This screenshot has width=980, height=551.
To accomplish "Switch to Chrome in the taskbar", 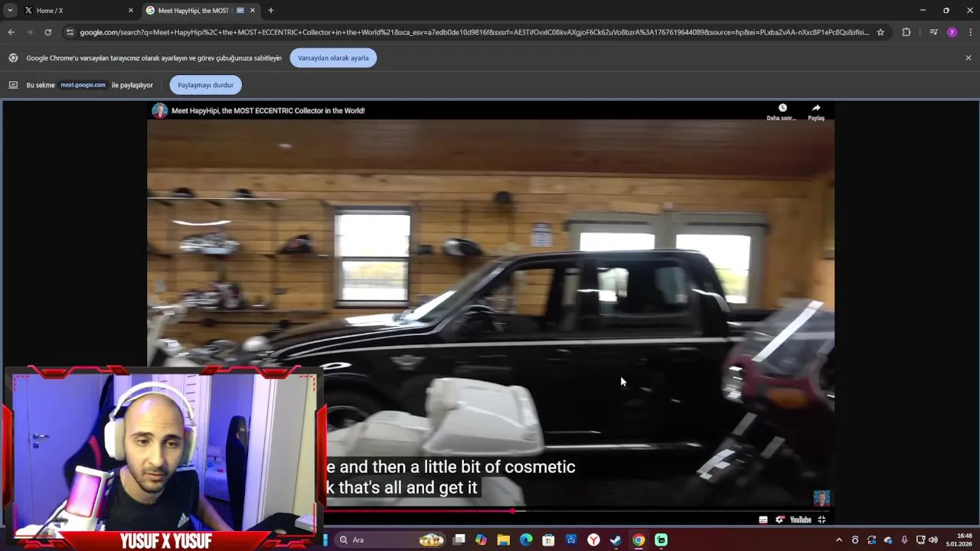I will coord(639,540).
